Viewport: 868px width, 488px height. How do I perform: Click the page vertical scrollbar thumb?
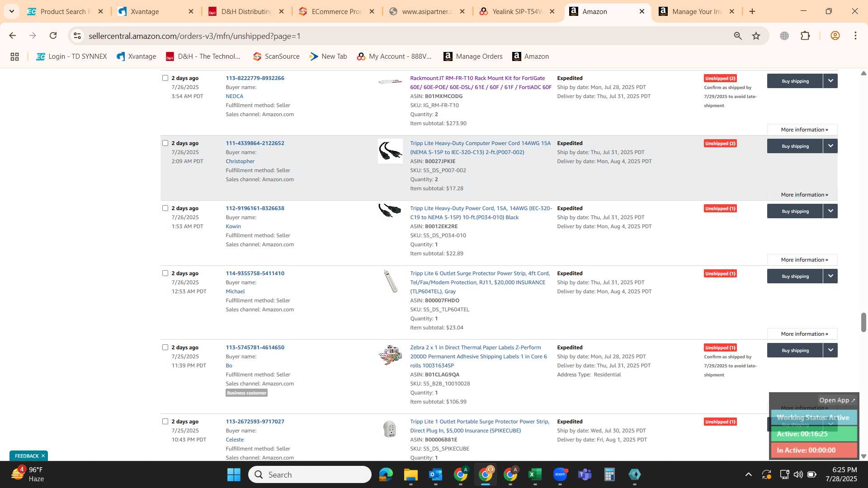(863, 322)
